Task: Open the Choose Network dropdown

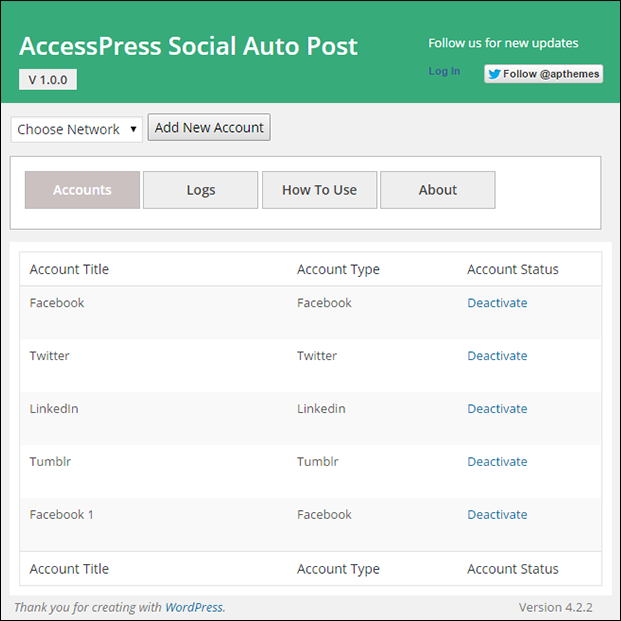Action: tap(76, 130)
